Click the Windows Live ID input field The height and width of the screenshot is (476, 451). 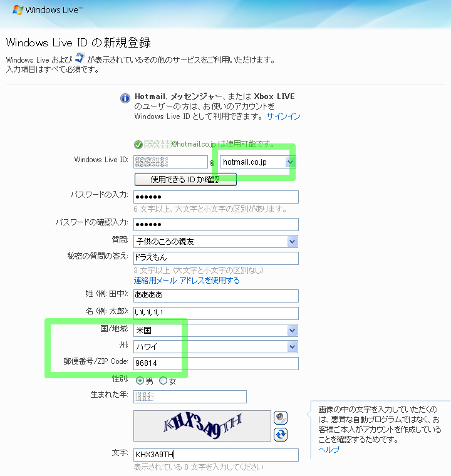[x=170, y=162]
